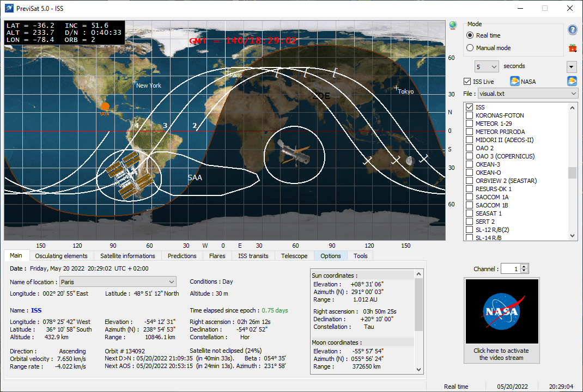Click the gift donation icon
The height and width of the screenshot is (392, 583).
coord(572,48)
